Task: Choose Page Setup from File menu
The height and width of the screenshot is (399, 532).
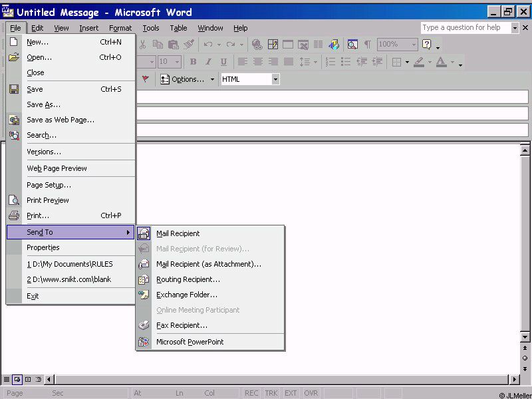Action: coord(49,185)
